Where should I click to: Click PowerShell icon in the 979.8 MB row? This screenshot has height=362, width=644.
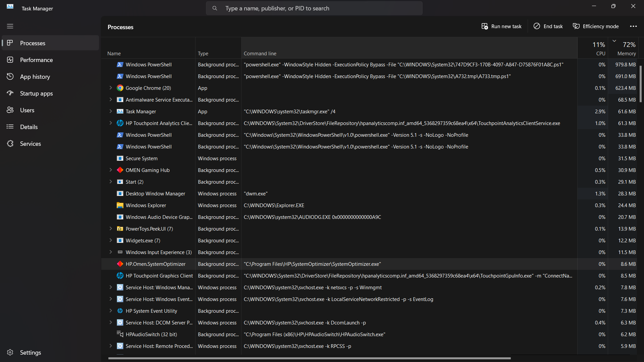tap(120, 64)
